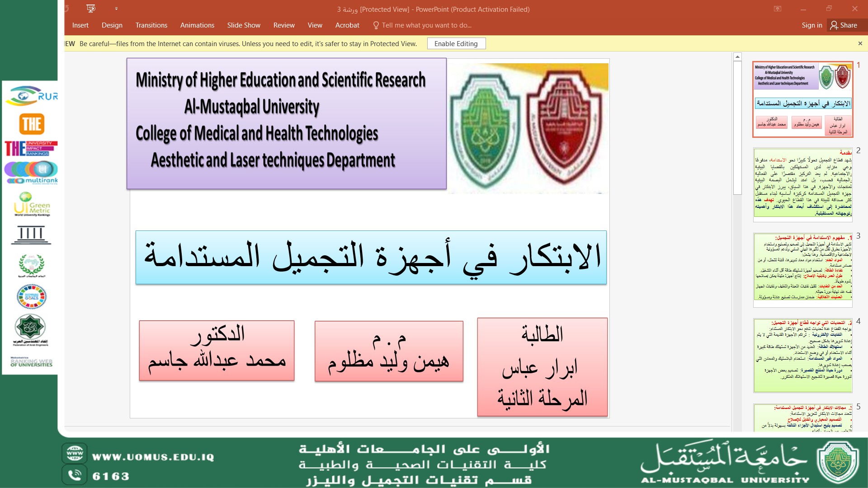Viewport: 868px width, 488px height.
Task: Select slide 2 thumbnail
Action: (802, 185)
